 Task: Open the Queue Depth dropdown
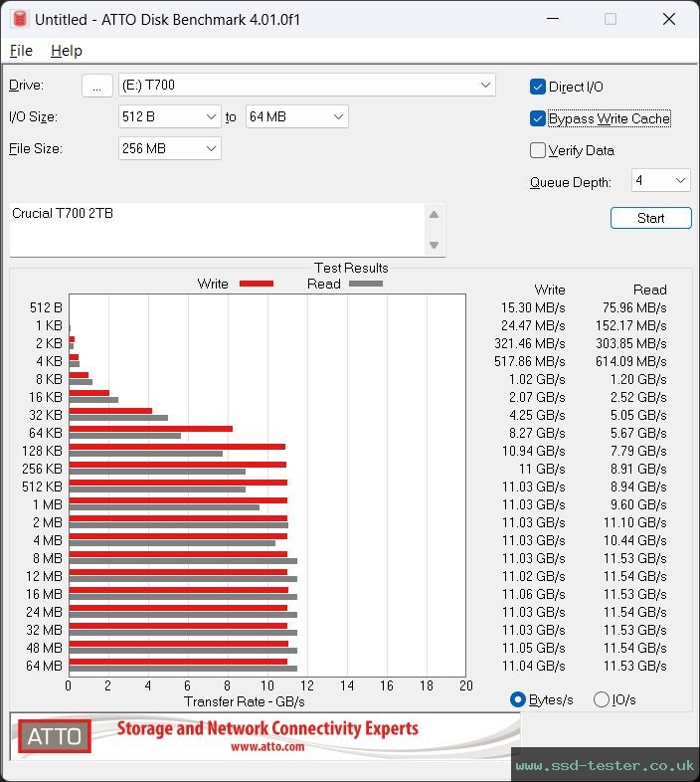click(660, 180)
